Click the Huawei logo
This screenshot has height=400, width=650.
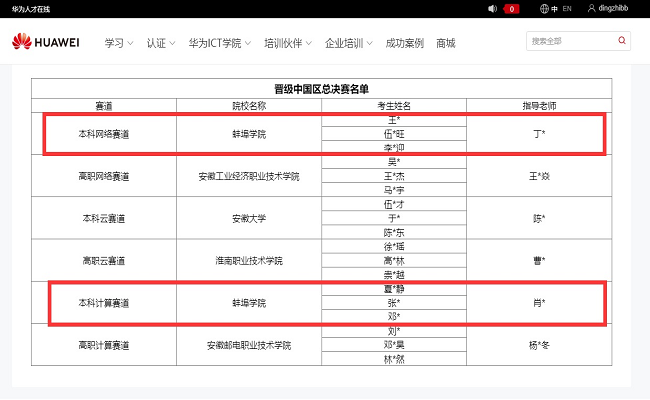44,42
